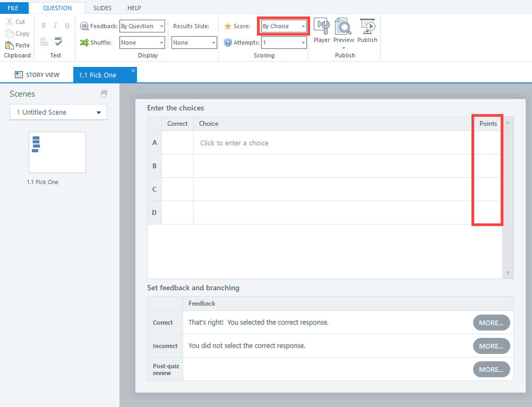Run the spell check ABC icon
Viewport: 532px width, 407px height.
point(58,41)
